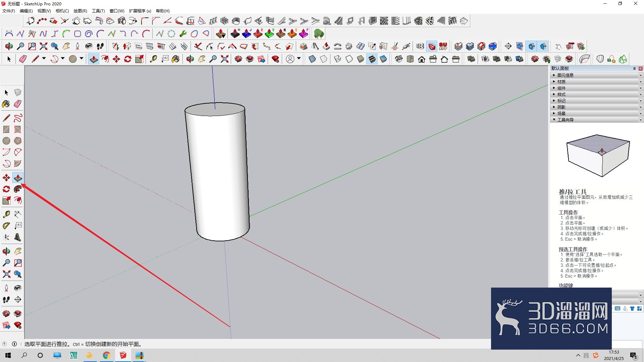
Task: Open the taskbar clock showing 17:53
Action: click(x=614, y=355)
